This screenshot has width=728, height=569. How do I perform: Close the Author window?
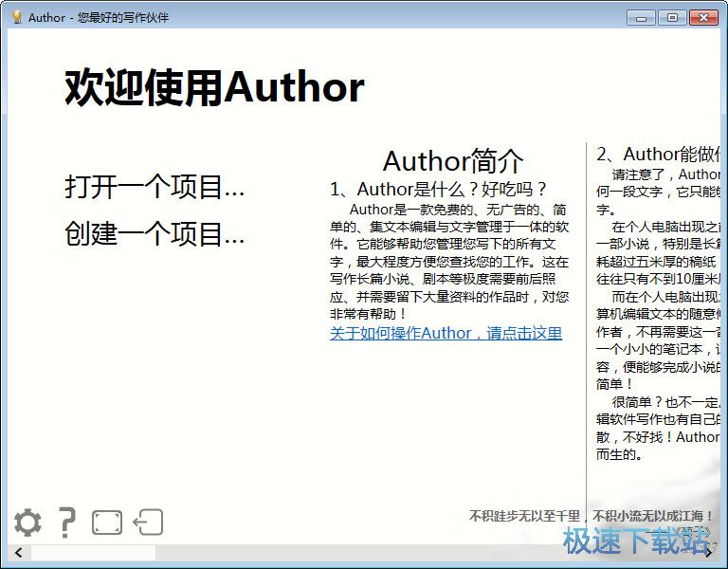click(x=703, y=17)
